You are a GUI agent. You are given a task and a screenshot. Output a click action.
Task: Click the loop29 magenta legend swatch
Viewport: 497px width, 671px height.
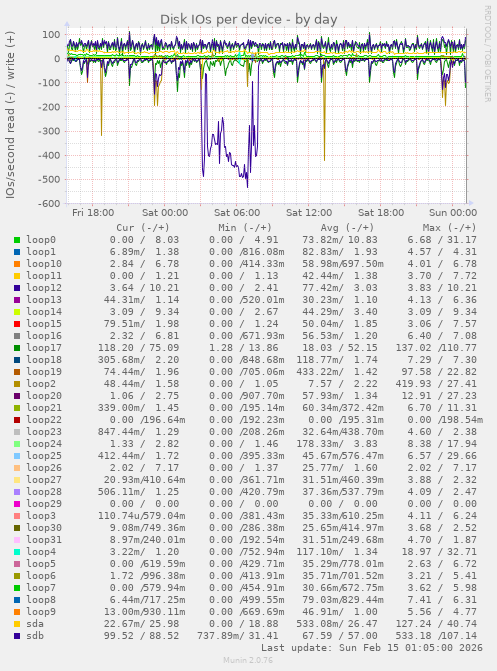pyautogui.click(x=17, y=504)
